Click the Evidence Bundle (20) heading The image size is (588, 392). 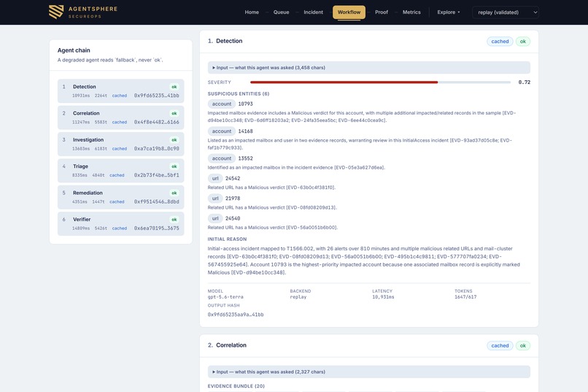pos(236,386)
